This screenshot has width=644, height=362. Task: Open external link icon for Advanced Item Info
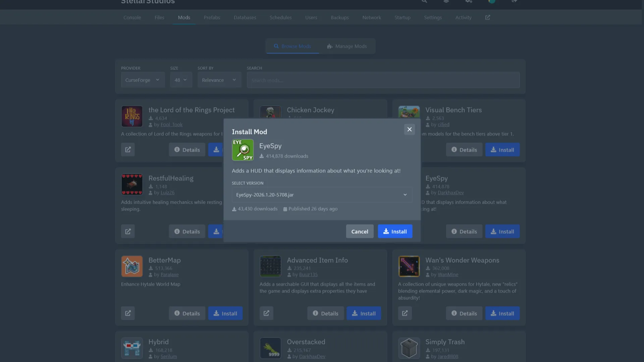266,313
